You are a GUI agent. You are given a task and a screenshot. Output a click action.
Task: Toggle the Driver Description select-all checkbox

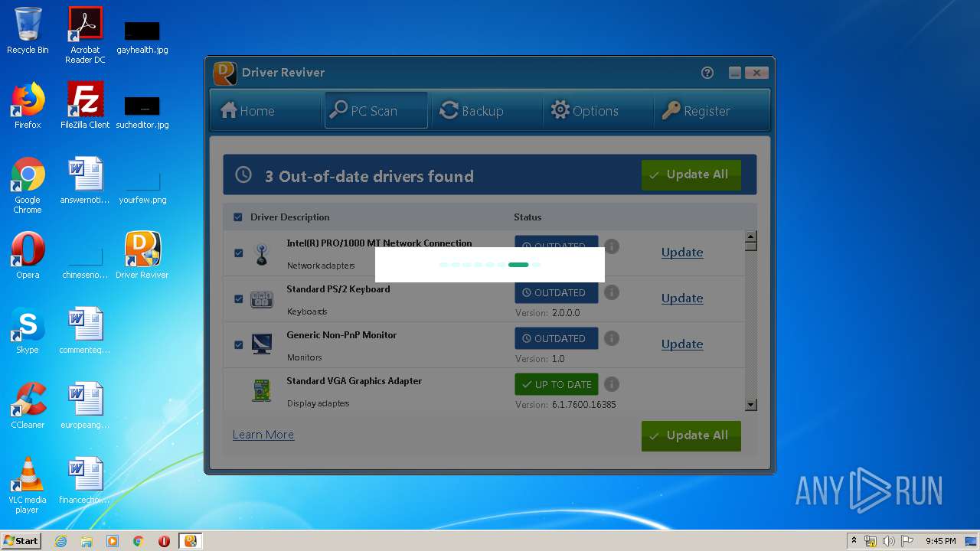pyautogui.click(x=238, y=217)
